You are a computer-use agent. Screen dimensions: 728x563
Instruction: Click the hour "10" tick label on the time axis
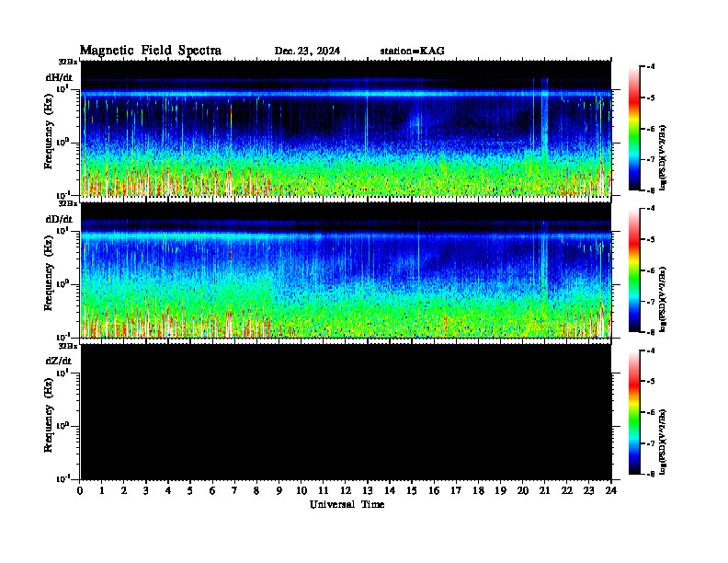click(301, 490)
